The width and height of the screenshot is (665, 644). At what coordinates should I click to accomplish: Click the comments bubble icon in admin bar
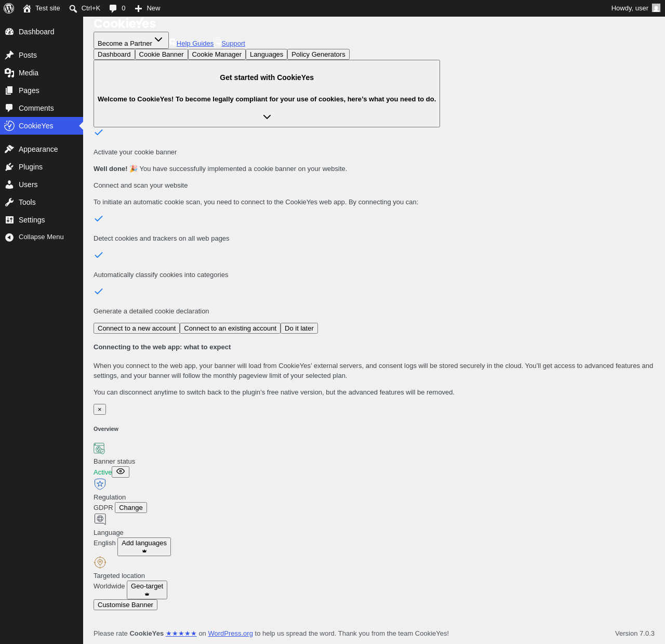click(x=113, y=8)
